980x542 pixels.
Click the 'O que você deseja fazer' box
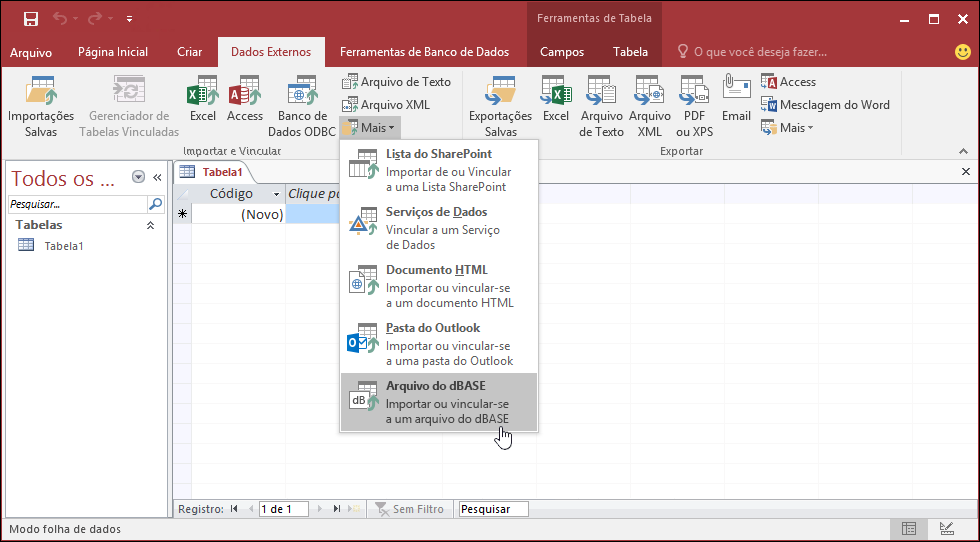pyautogui.click(x=752, y=53)
